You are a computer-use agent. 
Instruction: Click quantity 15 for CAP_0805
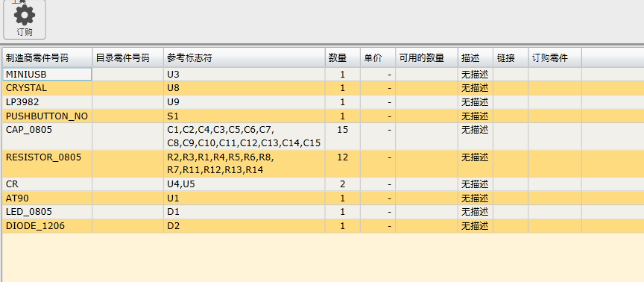pyautogui.click(x=343, y=130)
